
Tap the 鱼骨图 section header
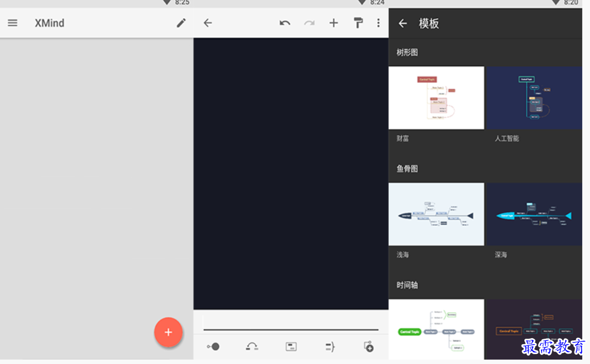coord(406,168)
